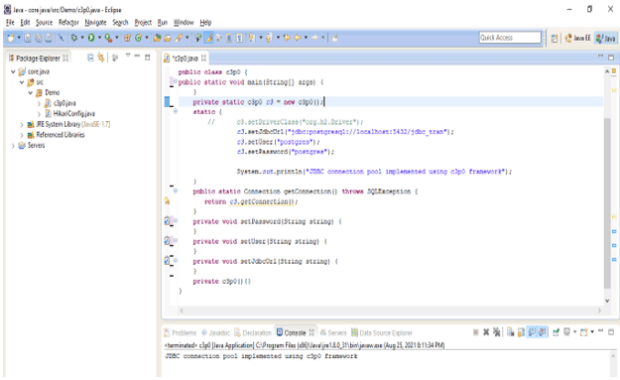Viewport: 620px width, 380px height.
Task: Click Remove All Terminated Launches icon
Action: 497,332
